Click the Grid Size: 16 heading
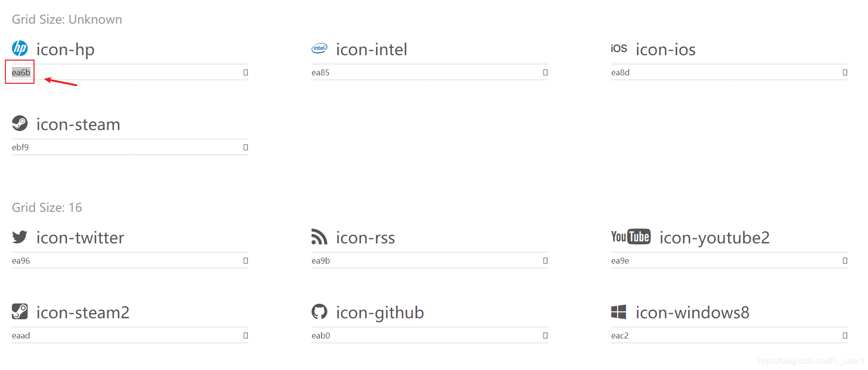Screen dimensions: 868x370 [47, 207]
